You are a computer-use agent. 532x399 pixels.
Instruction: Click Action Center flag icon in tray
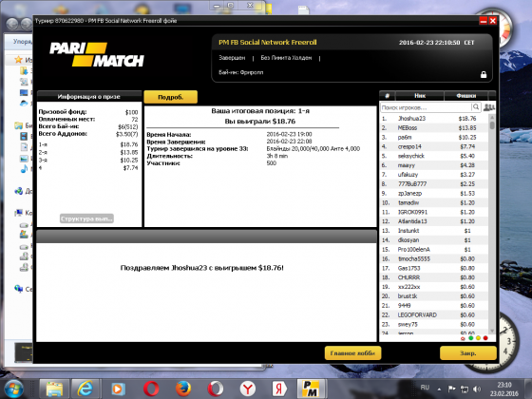(451, 389)
